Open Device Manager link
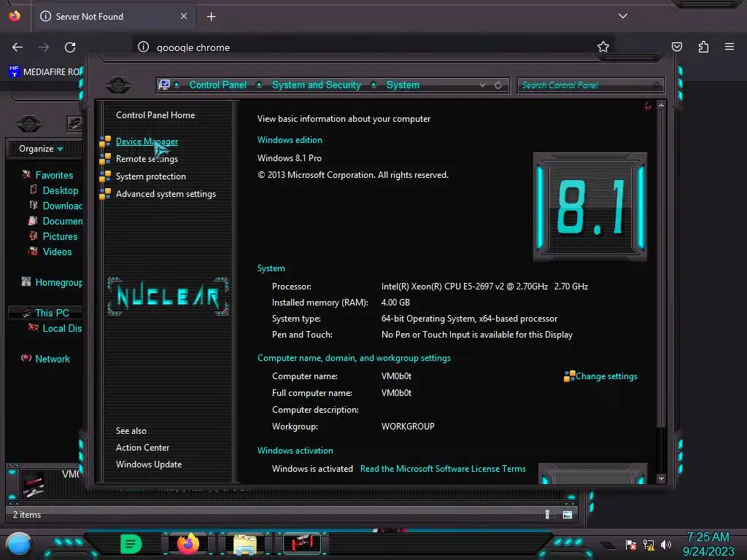The image size is (747, 560). 147,141
